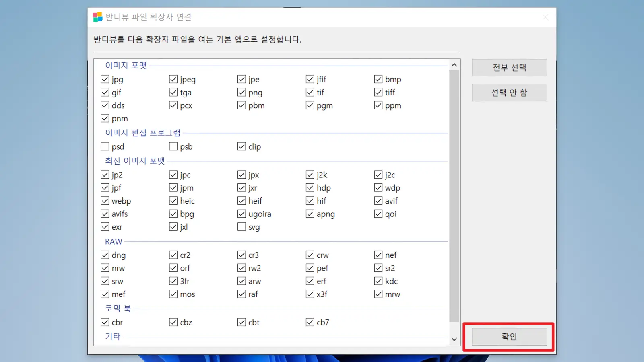This screenshot has width=644, height=362.
Task: Disable the avif extension association
Action: [x=378, y=200]
